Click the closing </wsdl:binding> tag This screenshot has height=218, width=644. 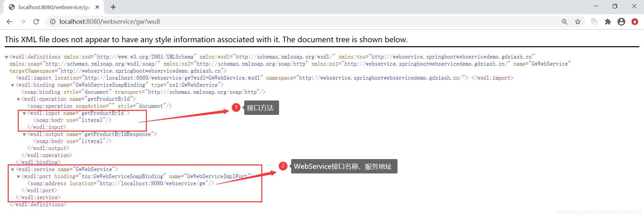coord(38,162)
